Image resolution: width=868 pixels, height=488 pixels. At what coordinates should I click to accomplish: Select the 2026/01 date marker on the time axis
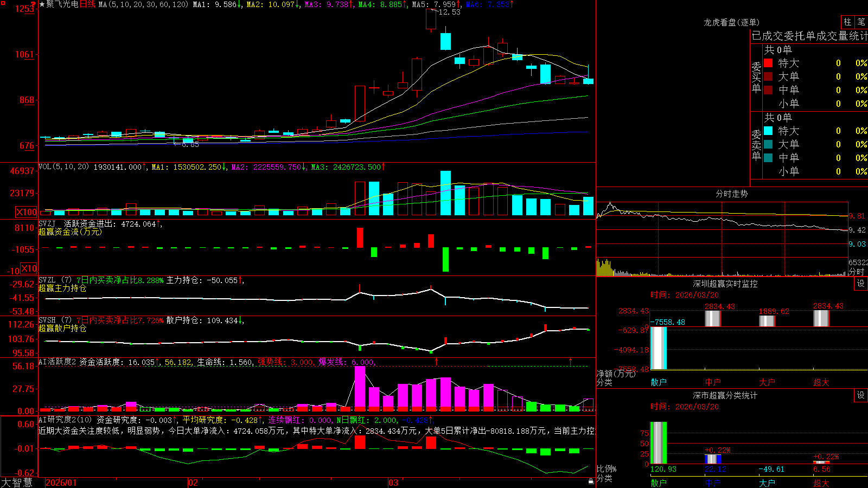61,483
